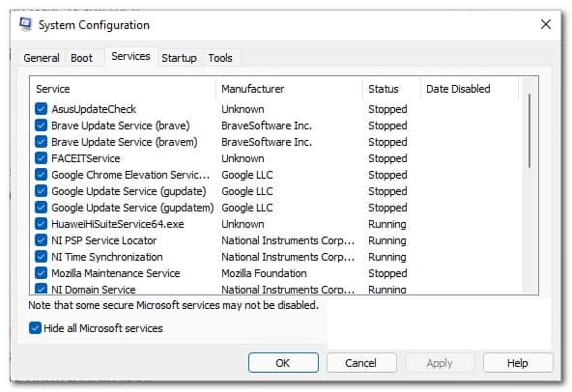Toggle Brave Update Service (bravem) checkbox

[x=41, y=142]
